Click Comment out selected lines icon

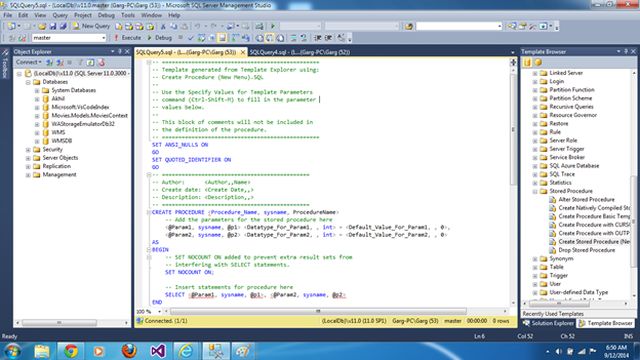point(293,38)
